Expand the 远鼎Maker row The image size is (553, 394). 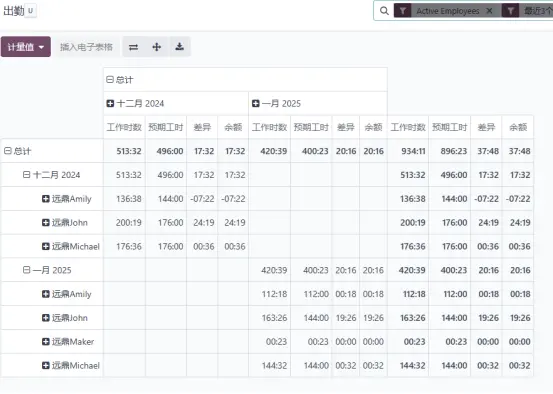pyautogui.click(x=68, y=341)
